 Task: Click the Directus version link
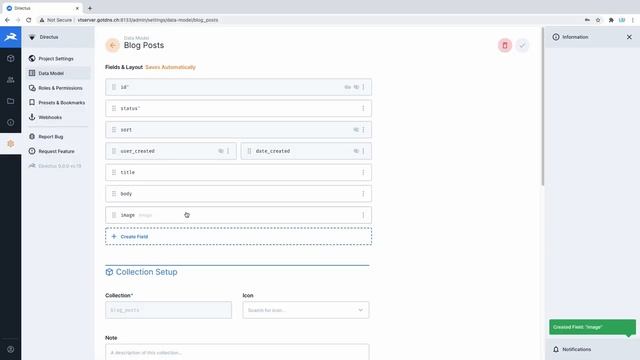tap(58, 166)
